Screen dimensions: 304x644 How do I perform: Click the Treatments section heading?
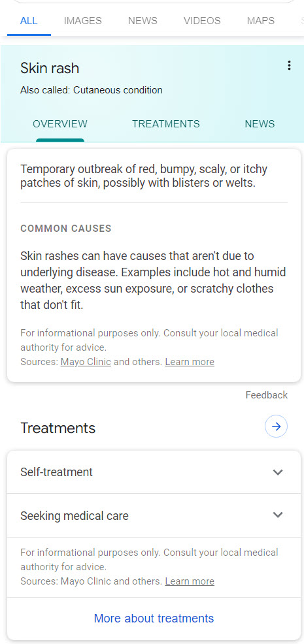pyautogui.click(x=58, y=428)
